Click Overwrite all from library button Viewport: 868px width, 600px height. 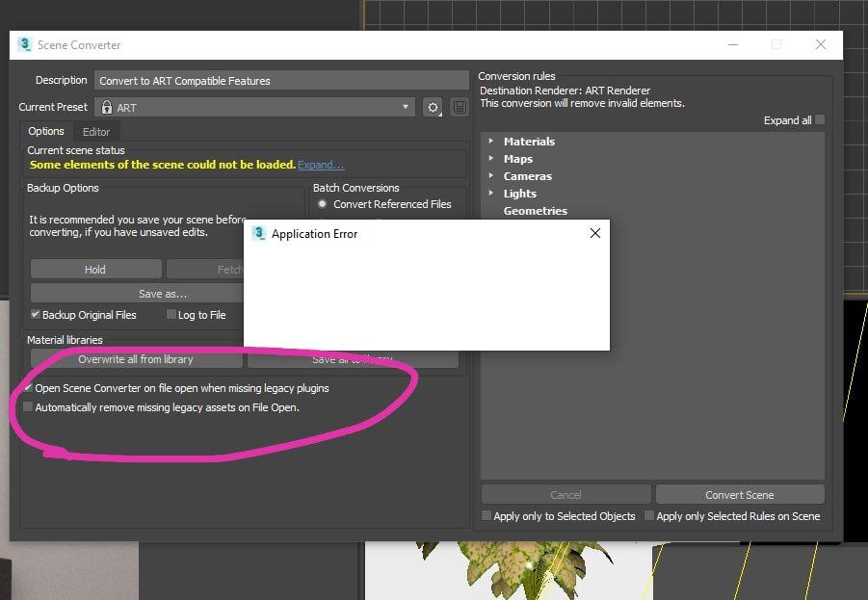pyautogui.click(x=136, y=359)
